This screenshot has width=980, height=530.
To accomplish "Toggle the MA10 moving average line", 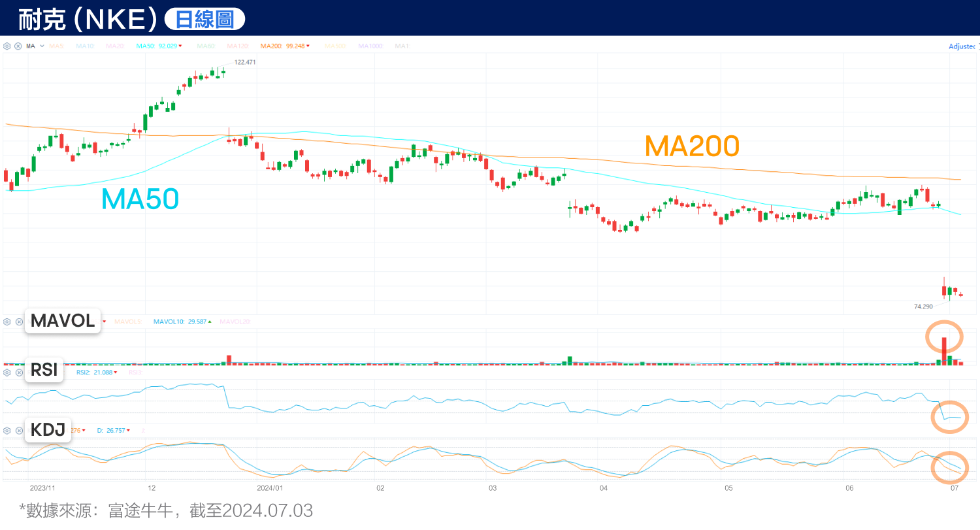I will [x=85, y=46].
